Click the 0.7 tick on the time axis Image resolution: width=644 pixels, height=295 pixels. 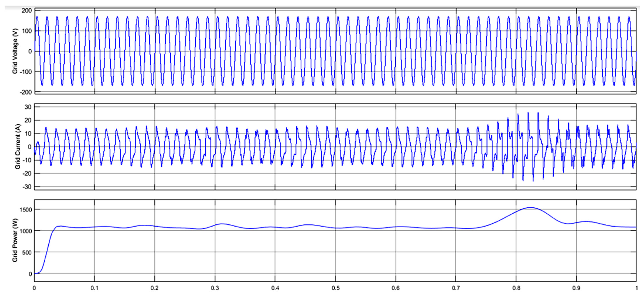click(x=456, y=288)
